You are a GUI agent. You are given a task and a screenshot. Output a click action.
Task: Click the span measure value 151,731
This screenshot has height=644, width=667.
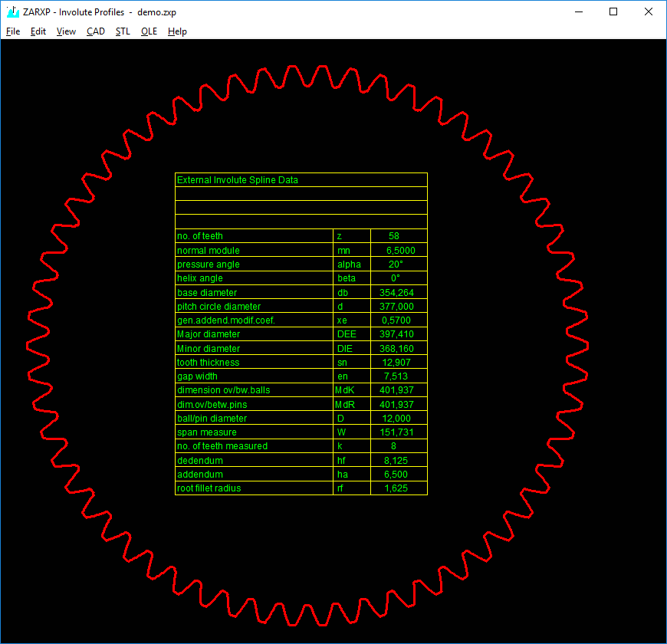(x=396, y=432)
